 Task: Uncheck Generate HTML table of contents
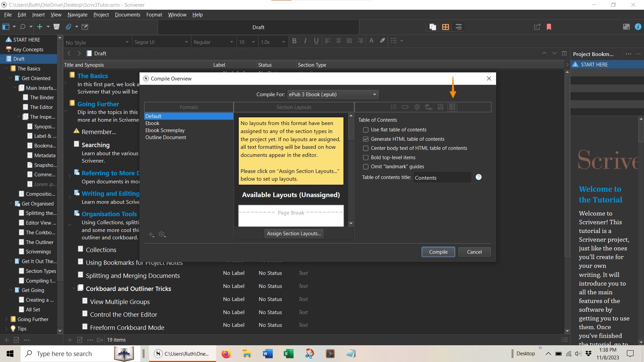(366, 139)
